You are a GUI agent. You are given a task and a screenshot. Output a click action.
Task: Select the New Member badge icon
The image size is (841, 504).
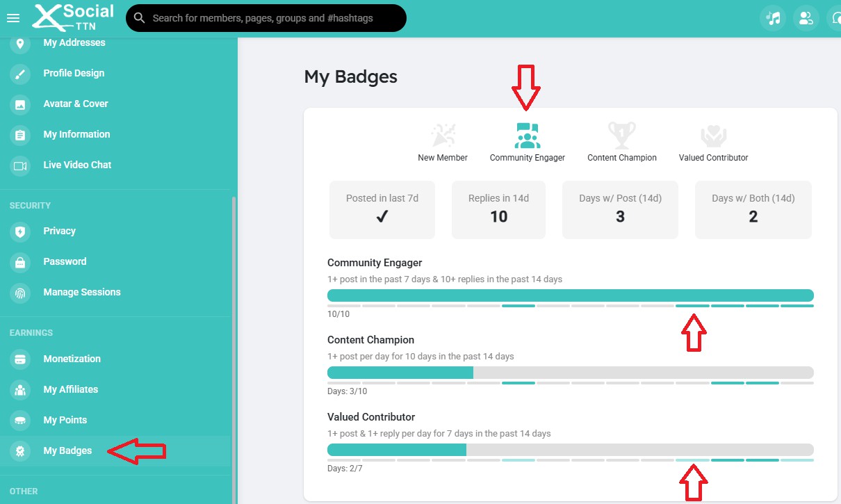tap(443, 136)
